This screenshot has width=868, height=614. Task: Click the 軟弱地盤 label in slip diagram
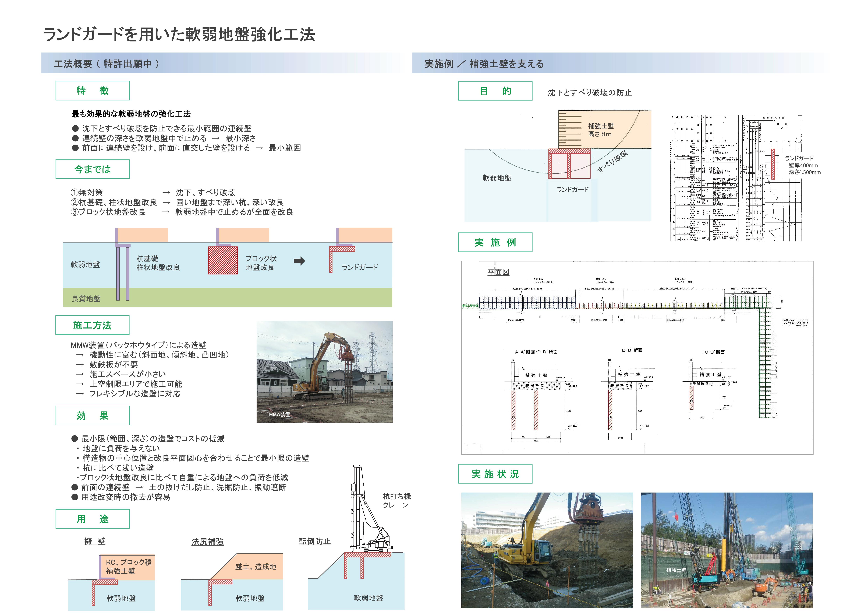(497, 178)
